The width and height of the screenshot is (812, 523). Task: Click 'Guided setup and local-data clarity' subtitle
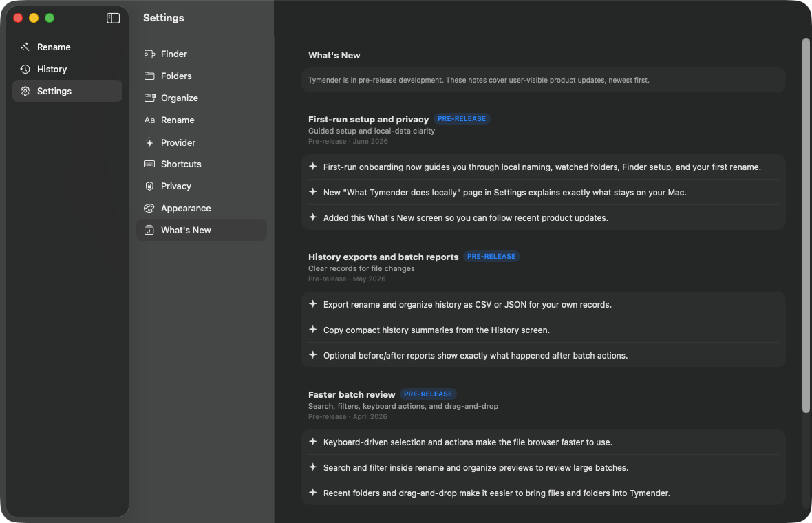[372, 131]
